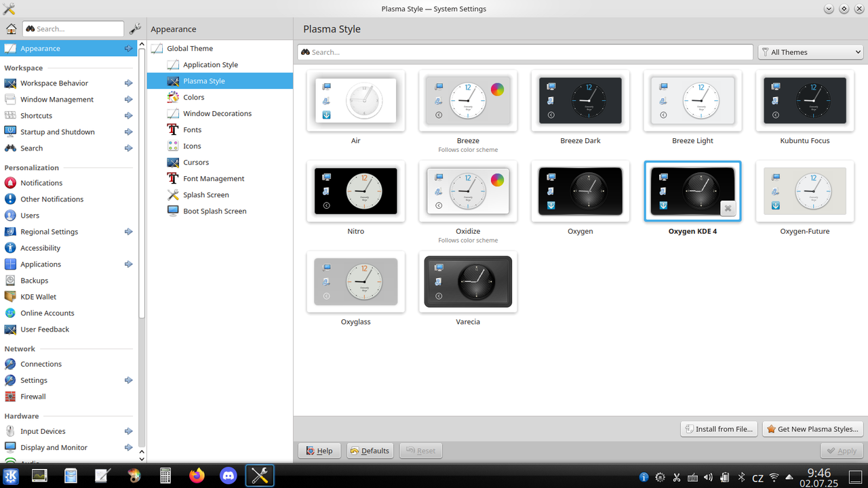This screenshot has width=868, height=488.
Task: Remove Oxygen KDE 4 theme via delete icon
Action: 728,208
